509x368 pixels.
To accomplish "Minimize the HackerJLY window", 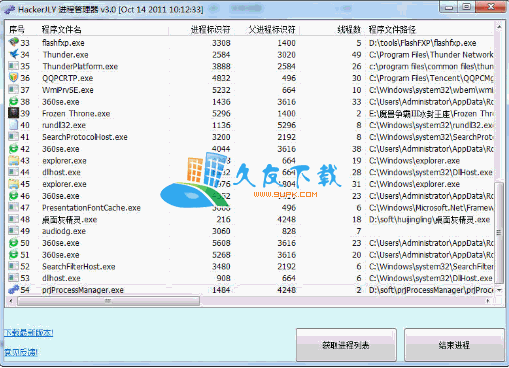I will coord(449,7).
